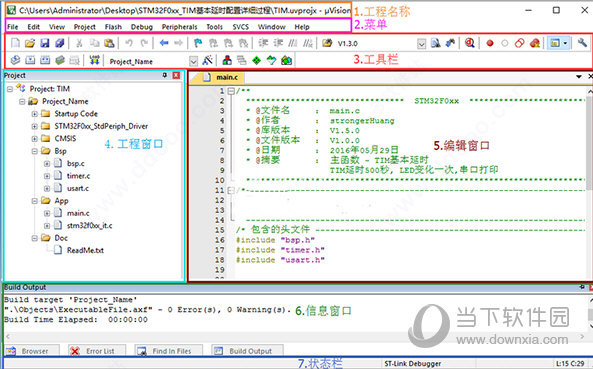Toggle the window layout button

pos(555,43)
